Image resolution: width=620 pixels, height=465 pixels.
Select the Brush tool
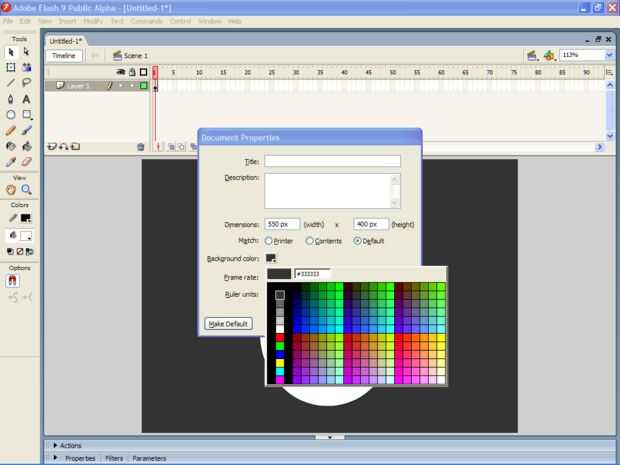pyautogui.click(x=26, y=130)
